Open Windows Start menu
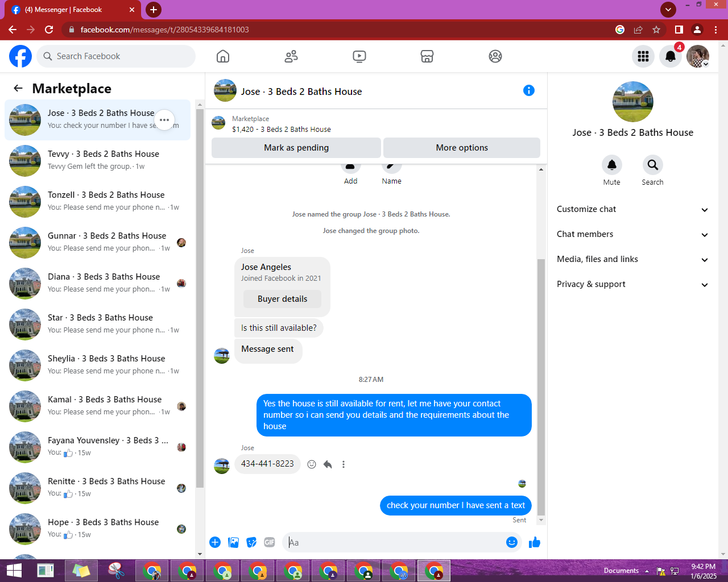Image resolution: width=728 pixels, height=582 pixels. point(14,571)
